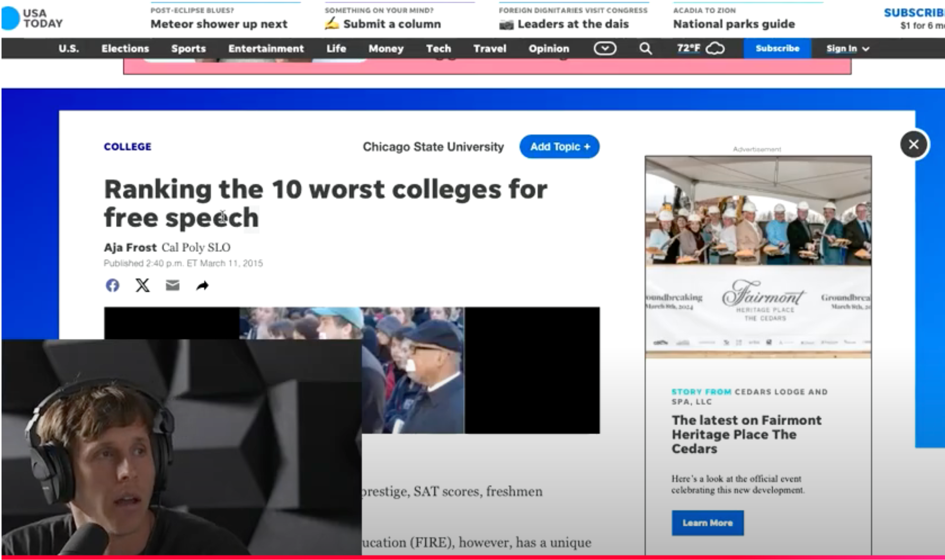Click the Fairmont Heritage Place ad headline

click(746, 434)
